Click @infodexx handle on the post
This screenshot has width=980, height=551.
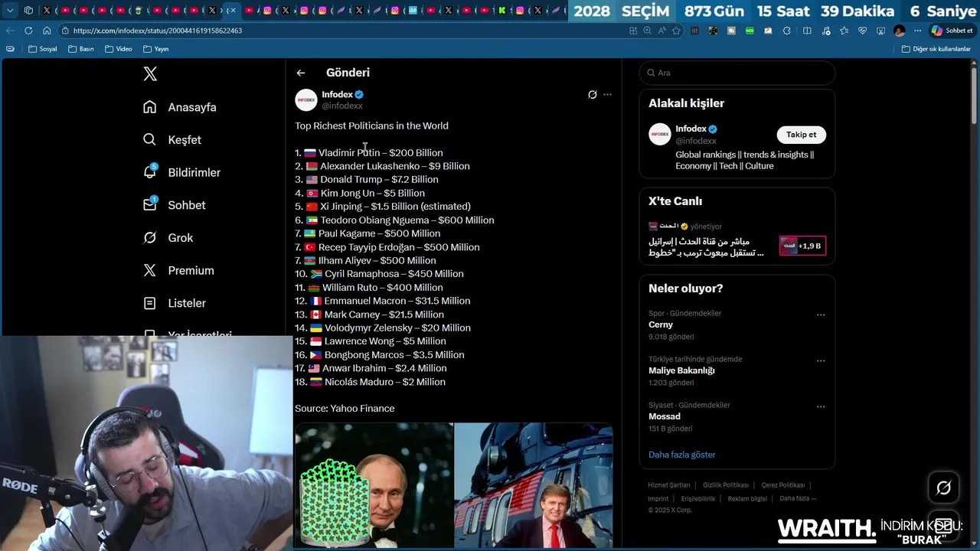pos(342,106)
